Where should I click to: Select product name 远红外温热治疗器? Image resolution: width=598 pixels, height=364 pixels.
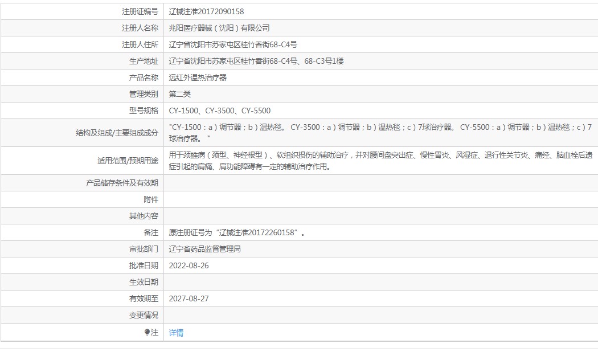tap(198, 78)
